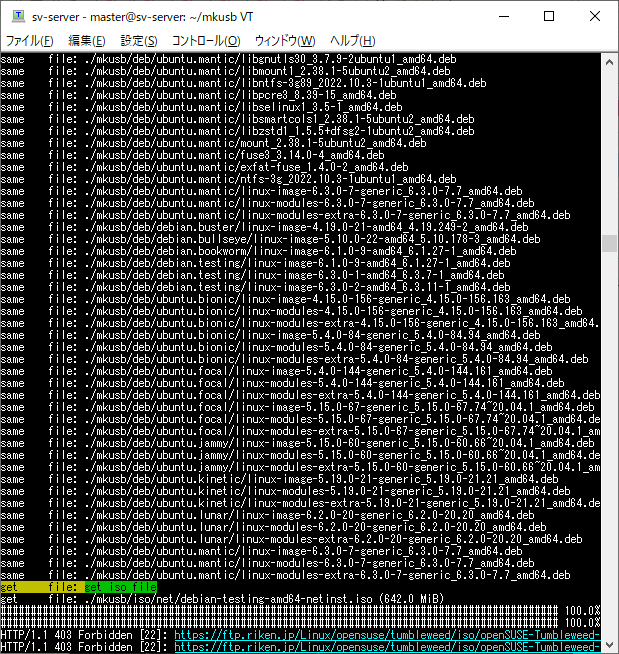Click the libmount1_2.38.1-5ubuntu2 line

[x=225, y=71]
